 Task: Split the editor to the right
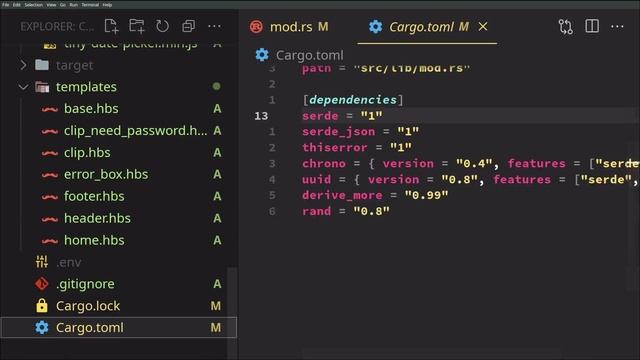(x=592, y=27)
